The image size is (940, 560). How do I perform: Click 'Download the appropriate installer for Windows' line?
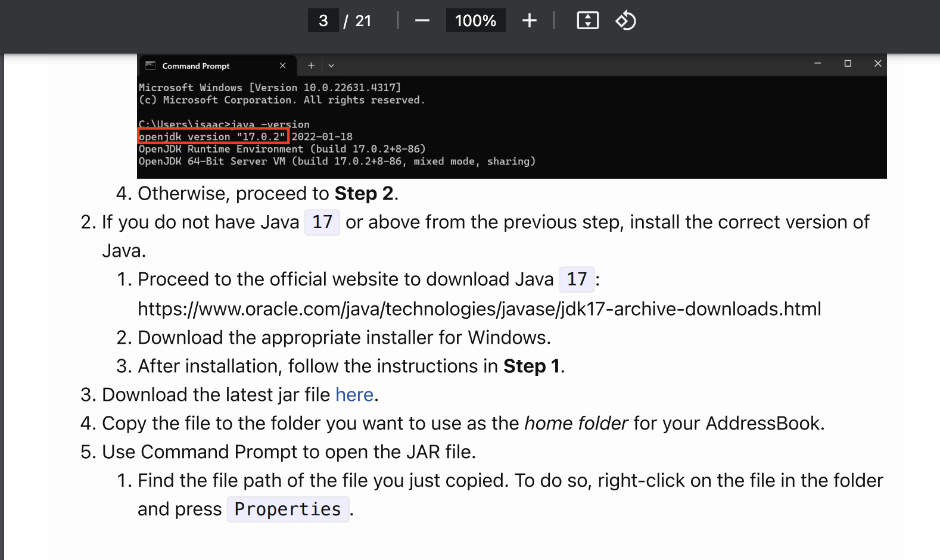[344, 338]
